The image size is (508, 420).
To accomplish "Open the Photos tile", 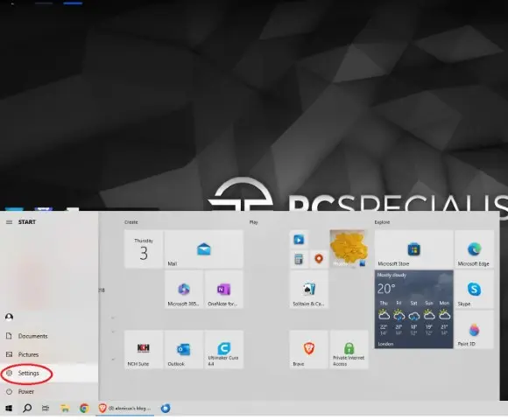I will pyautogui.click(x=349, y=248).
